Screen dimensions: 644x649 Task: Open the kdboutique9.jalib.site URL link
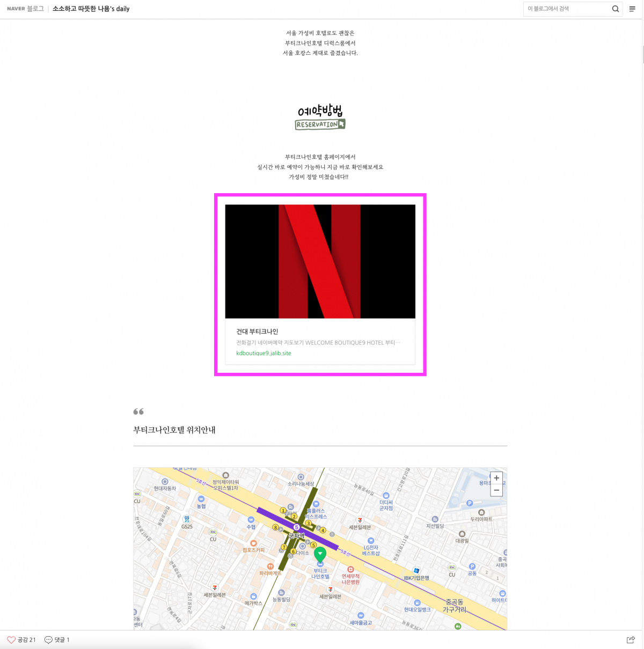tap(264, 353)
